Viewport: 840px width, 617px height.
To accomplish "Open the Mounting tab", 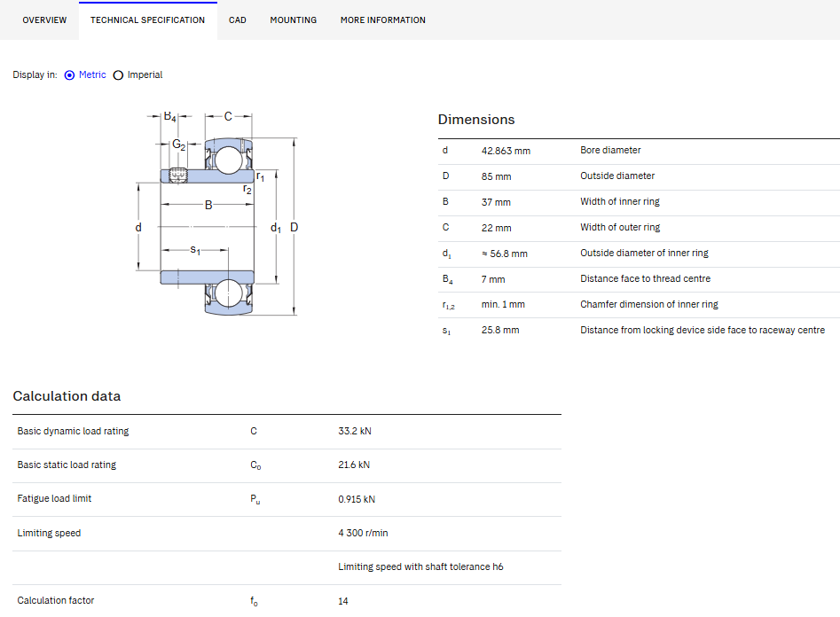I will 293,20.
